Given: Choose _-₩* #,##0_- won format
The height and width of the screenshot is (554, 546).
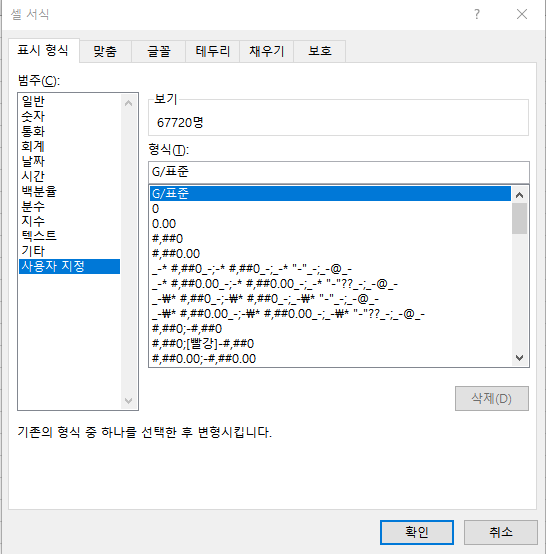Looking at the screenshot, I should 330,299.
